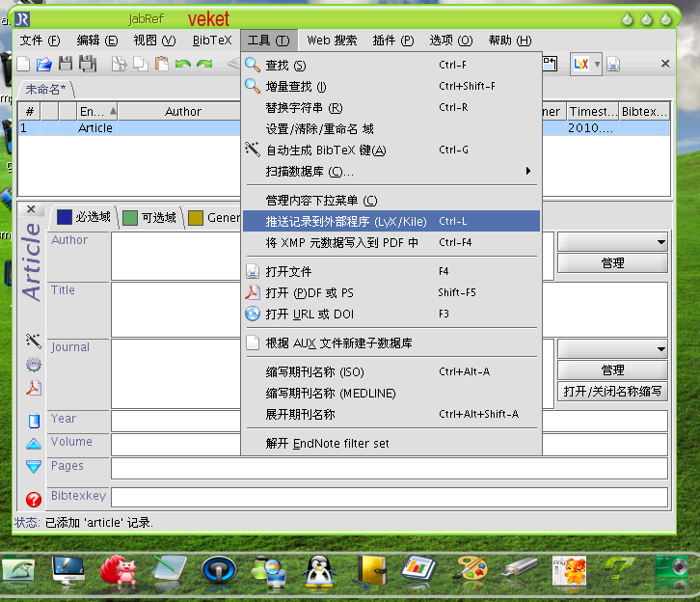The image size is (700, 602).
Task: Launch the penguin icon in the dock
Action: [319, 572]
